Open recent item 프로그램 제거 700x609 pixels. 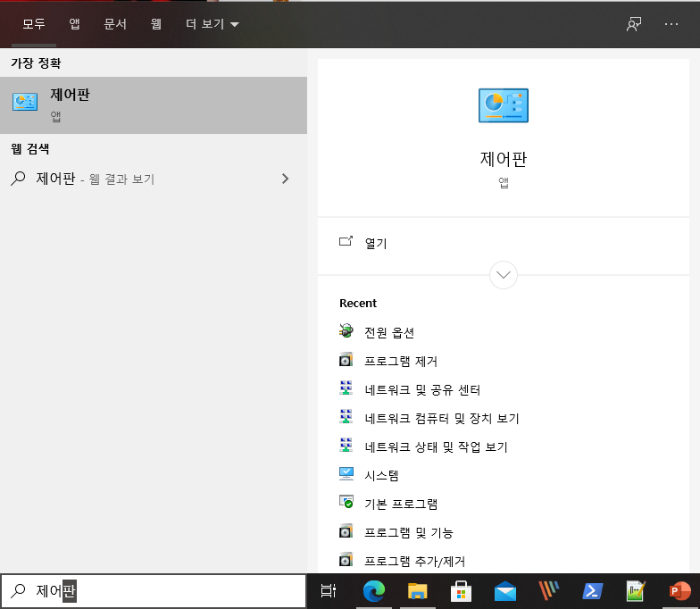coord(400,361)
